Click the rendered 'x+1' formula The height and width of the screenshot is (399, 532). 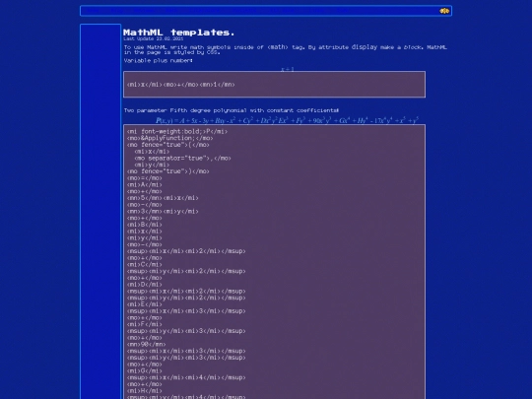point(288,69)
